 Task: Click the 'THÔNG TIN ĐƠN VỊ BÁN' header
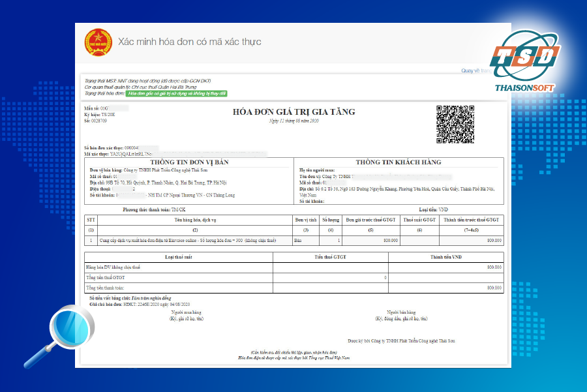tap(189, 162)
